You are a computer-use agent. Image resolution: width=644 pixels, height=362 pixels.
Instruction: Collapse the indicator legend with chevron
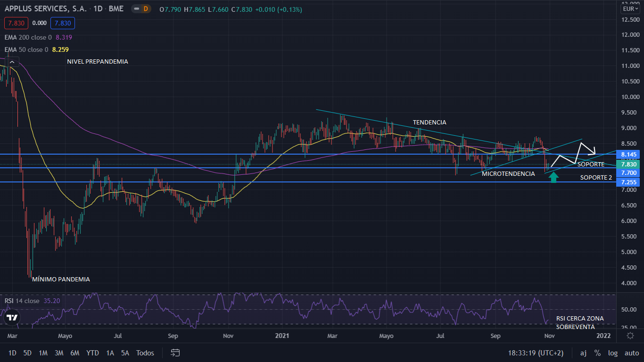click(12, 61)
